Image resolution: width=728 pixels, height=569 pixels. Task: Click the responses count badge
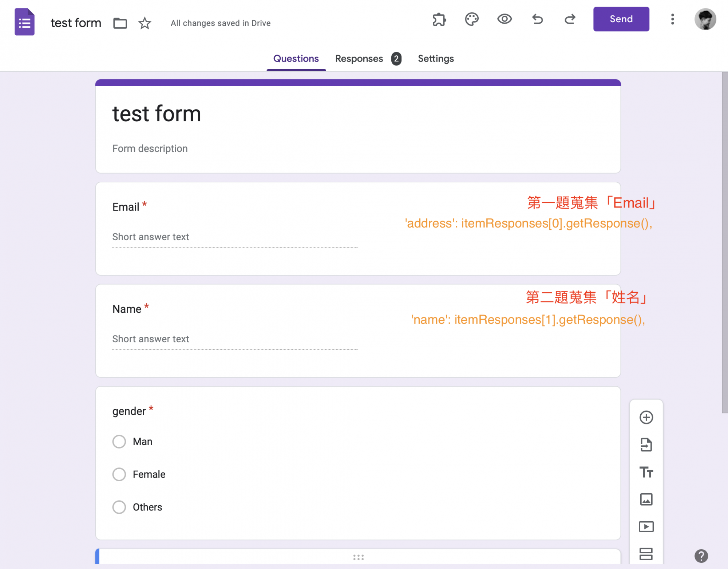tap(396, 59)
